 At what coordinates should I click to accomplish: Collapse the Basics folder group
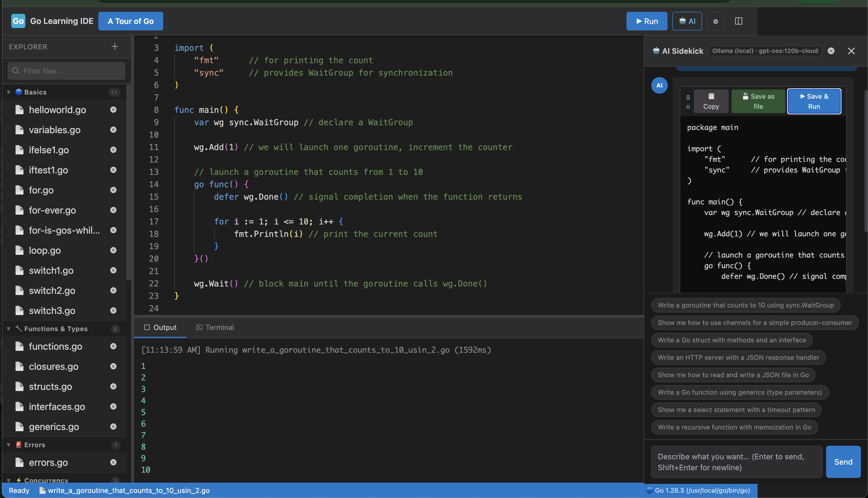point(9,92)
